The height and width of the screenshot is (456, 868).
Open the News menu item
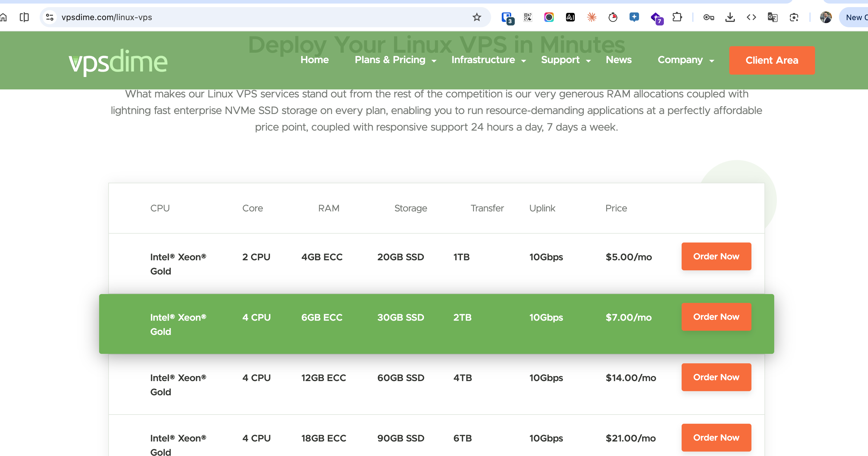pos(618,60)
